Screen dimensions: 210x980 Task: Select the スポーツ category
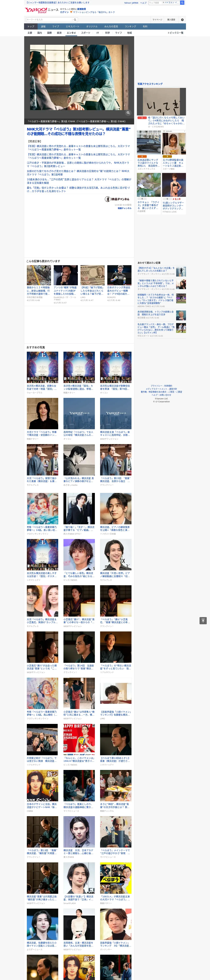(x=86, y=33)
